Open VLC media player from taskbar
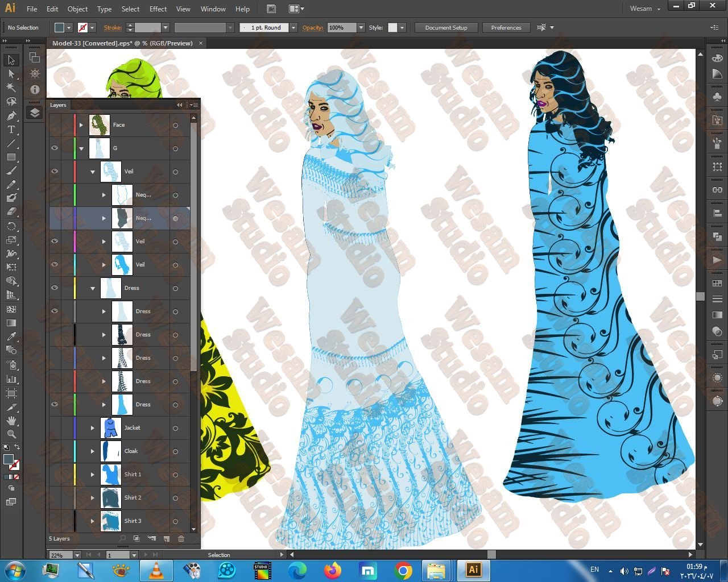728x582 pixels. coord(156,570)
